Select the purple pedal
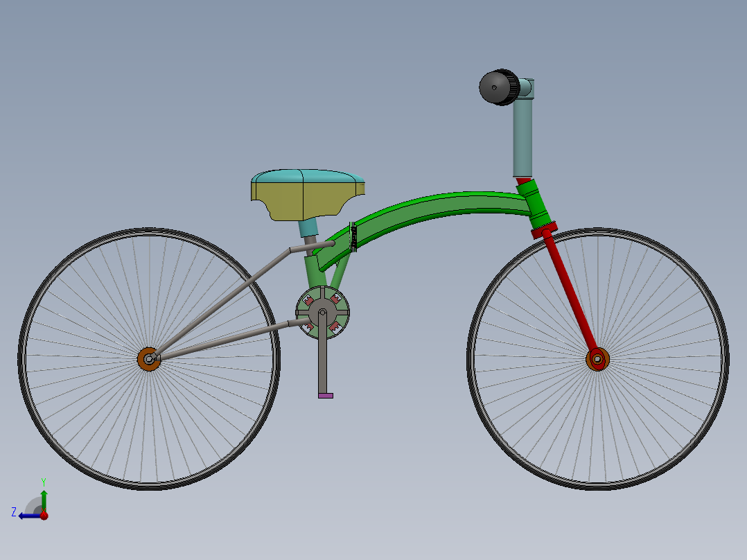747x560 pixels. (326, 396)
